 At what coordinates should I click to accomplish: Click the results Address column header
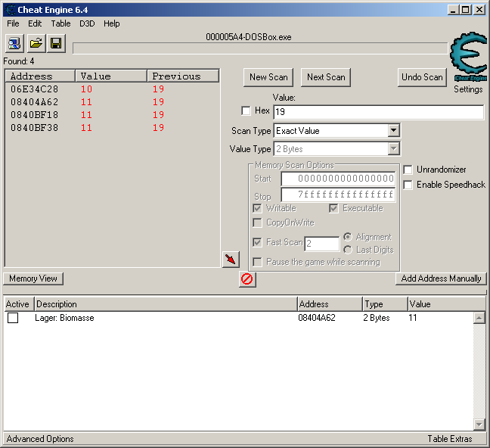[x=40, y=76]
